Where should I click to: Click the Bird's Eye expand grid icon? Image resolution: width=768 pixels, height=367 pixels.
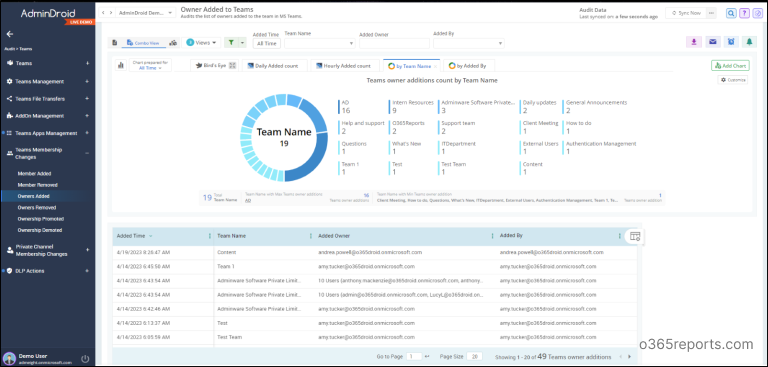(233, 65)
